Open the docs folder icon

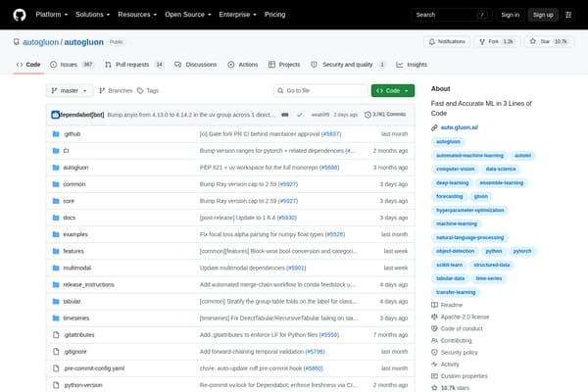coord(56,218)
